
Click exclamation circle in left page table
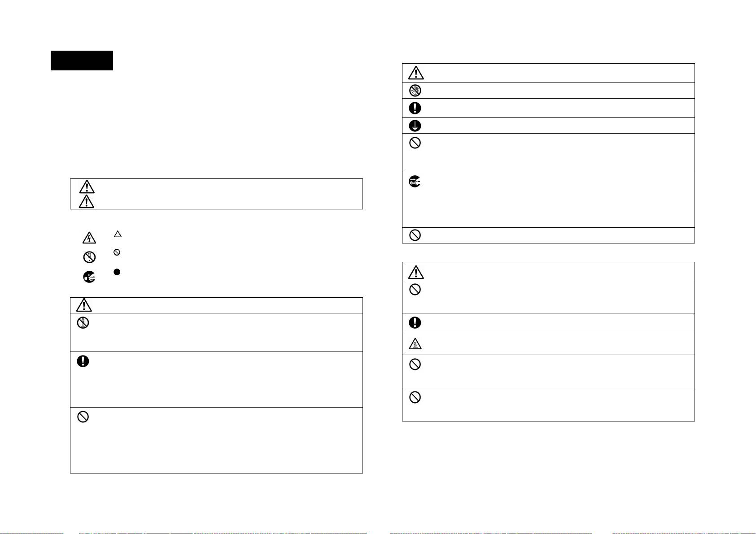pyautogui.click(x=83, y=361)
